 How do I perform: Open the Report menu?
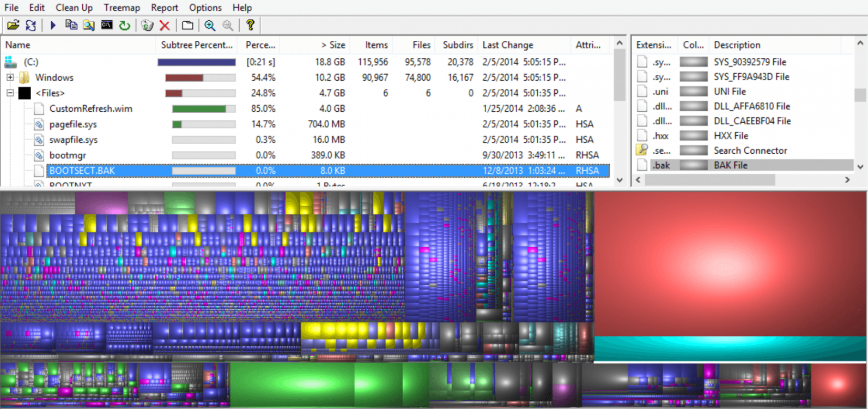pyautogui.click(x=165, y=8)
